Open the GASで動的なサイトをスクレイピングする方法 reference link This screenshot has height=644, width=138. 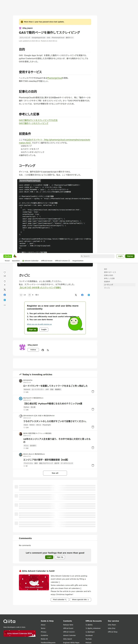[x=38, y=120]
